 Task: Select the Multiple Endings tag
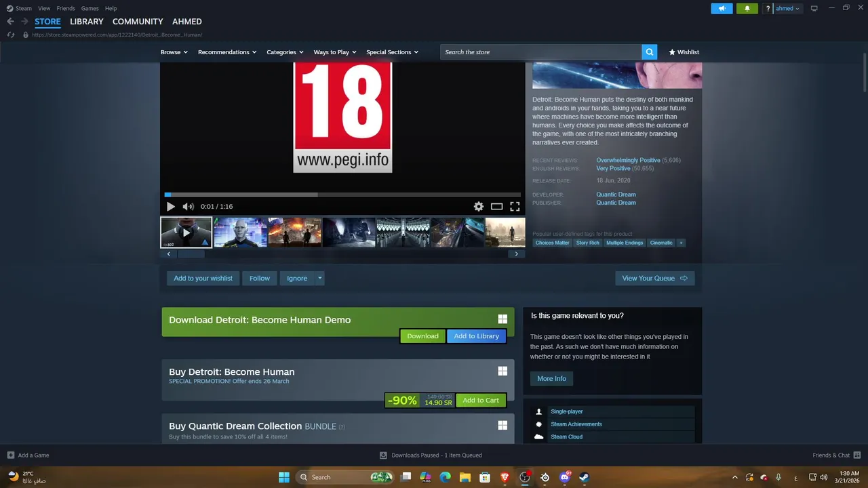click(x=625, y=243)
